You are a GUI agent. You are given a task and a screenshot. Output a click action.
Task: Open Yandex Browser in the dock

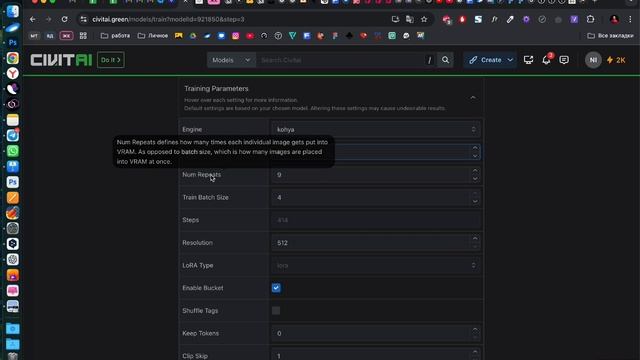(13, 73)
